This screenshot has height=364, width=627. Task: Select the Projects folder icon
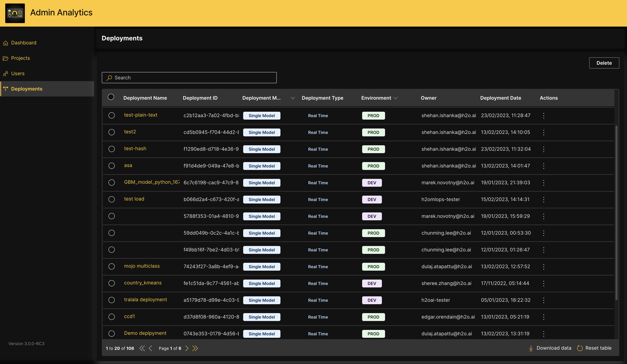tap(6, 58)
